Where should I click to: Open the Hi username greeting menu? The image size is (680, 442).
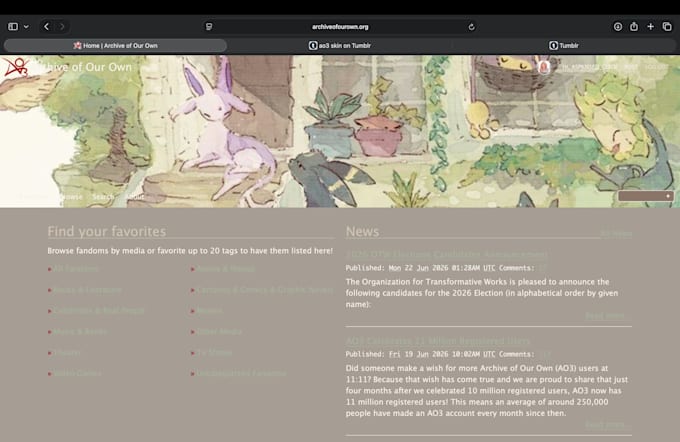click(x=590, y=67)
